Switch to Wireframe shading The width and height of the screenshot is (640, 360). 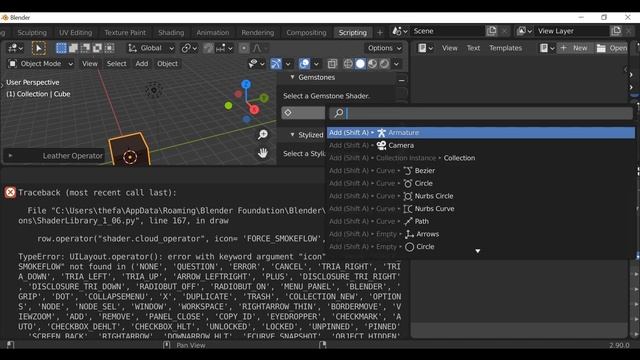click(348, 64)
